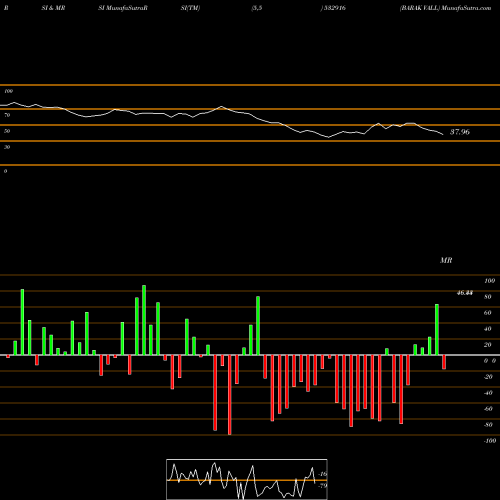Click the stock code 532916 in the header

coord(334,8)
